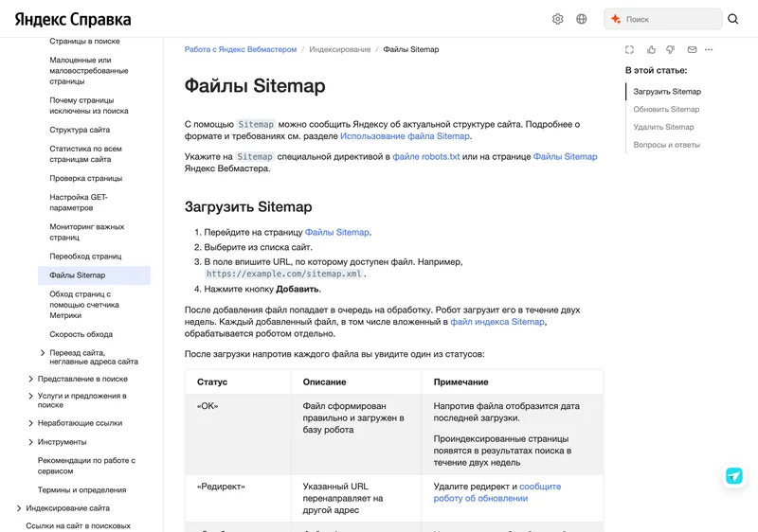The height and width of the screenshot is (532, 758).
Task: Select Структура сайта in sidebar
Action: (80, 130)
